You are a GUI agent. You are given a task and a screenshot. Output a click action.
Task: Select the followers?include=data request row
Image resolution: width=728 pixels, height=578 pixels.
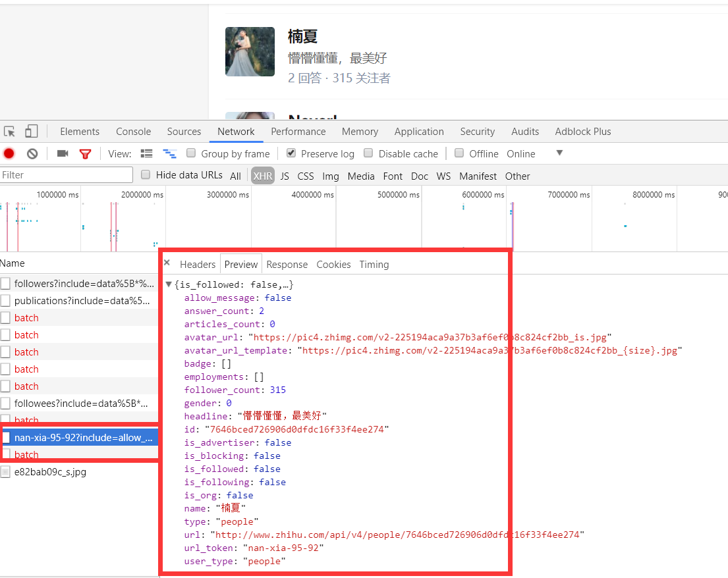[79, 284]
